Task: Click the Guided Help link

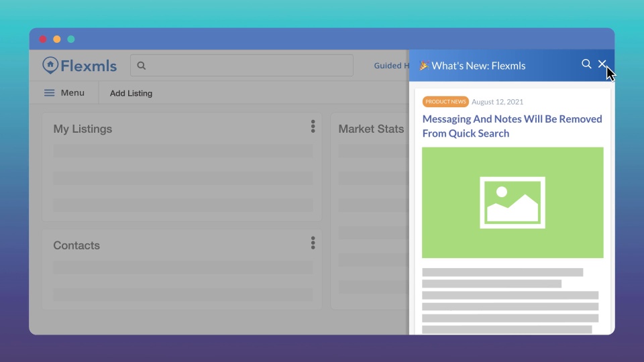Action: [391, 66]
